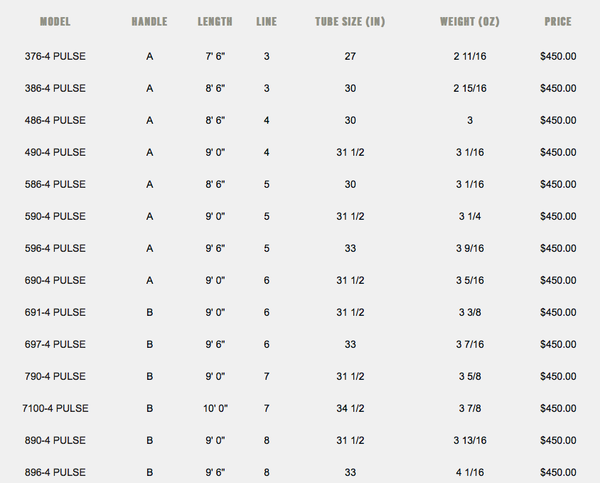This screenshot has width=600, height=483.
Task: Pick the 596-4 PULSE model
Action: click(55, 248)
